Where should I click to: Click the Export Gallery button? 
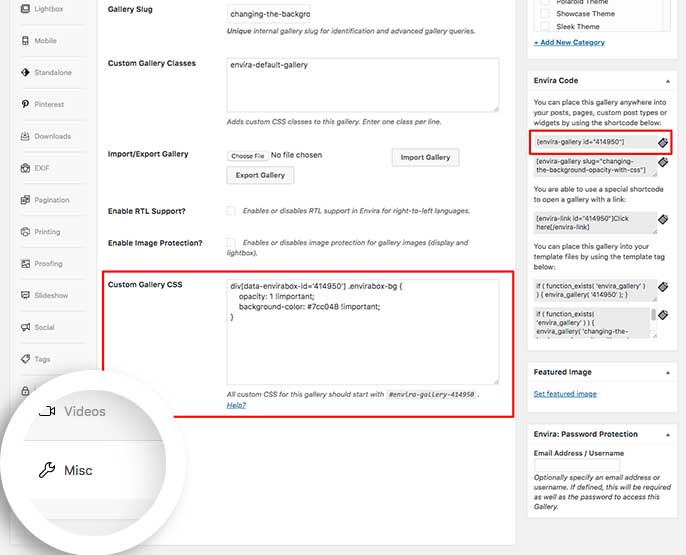[x=259, y=175]
